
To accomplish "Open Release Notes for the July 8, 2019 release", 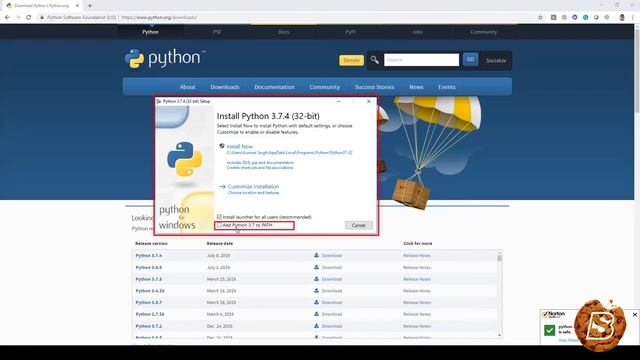I will coord(417,256).
